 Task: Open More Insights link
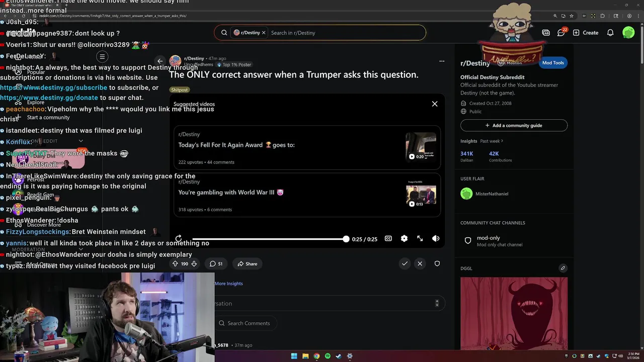tap(228, 284)
